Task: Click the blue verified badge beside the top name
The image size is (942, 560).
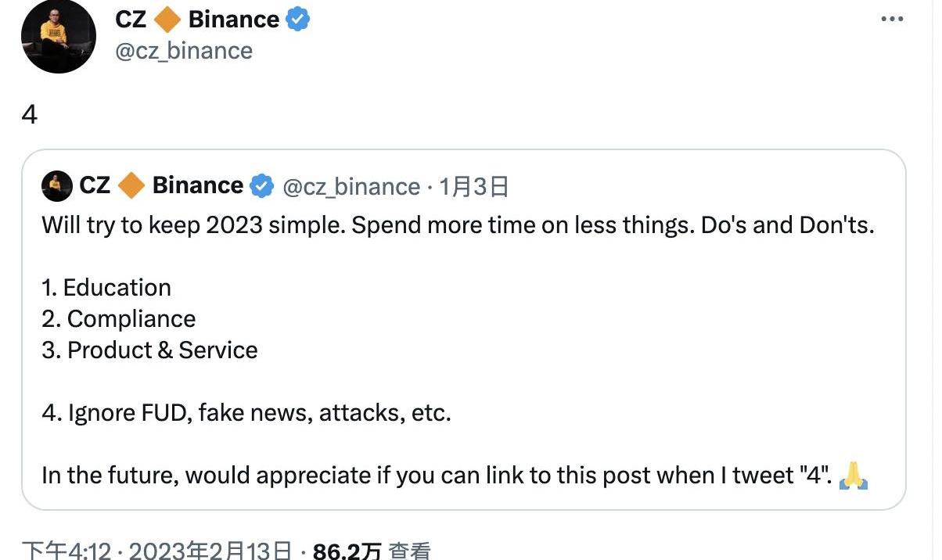Action: 298,20
